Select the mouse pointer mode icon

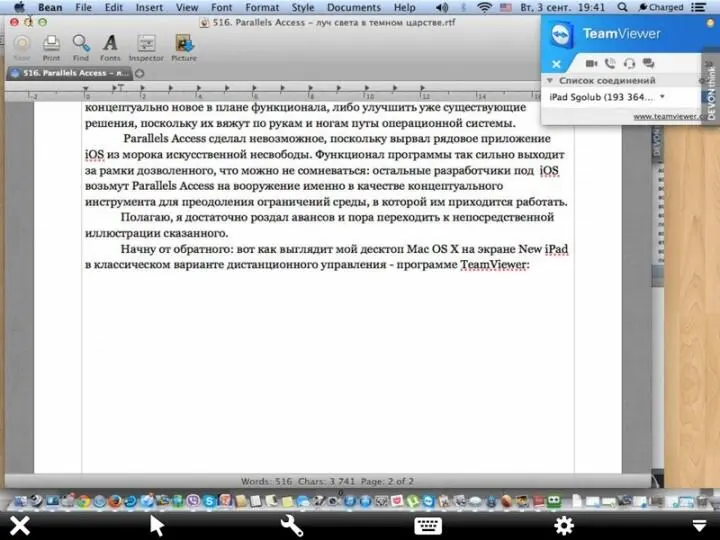(x=157, y=525)
